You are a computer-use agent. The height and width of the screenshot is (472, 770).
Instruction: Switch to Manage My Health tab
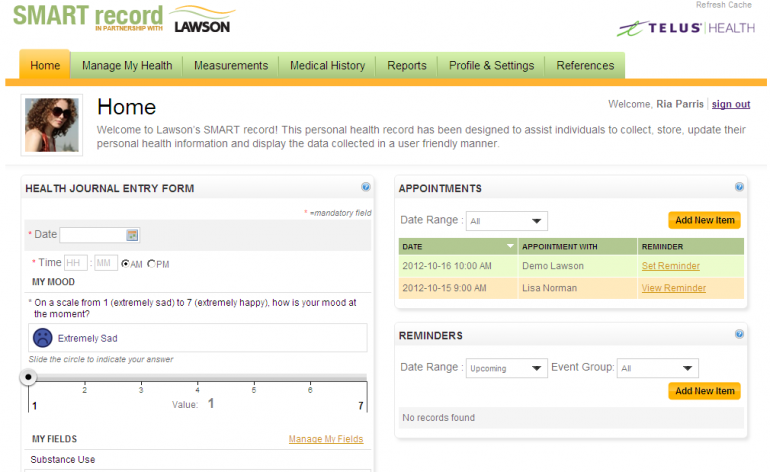coord(127,66)
